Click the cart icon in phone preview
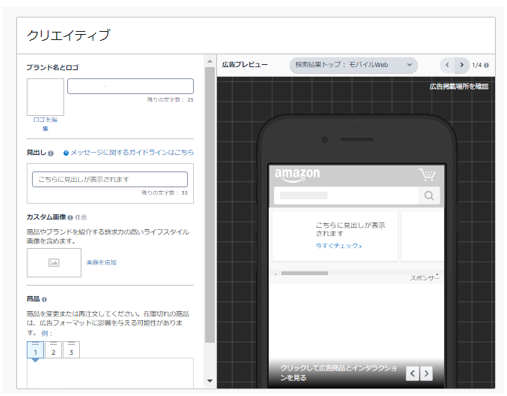 pyautogui.click(x=427, y=175)
